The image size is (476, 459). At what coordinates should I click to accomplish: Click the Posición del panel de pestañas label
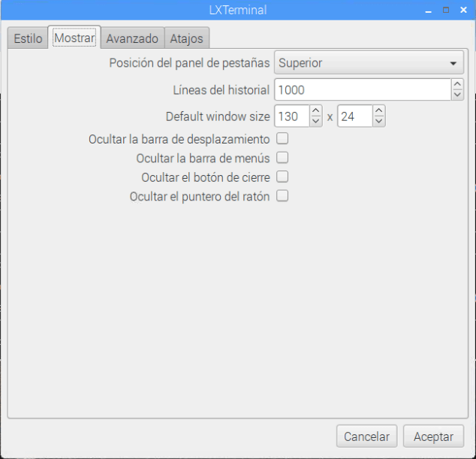(x=189, y=63)
